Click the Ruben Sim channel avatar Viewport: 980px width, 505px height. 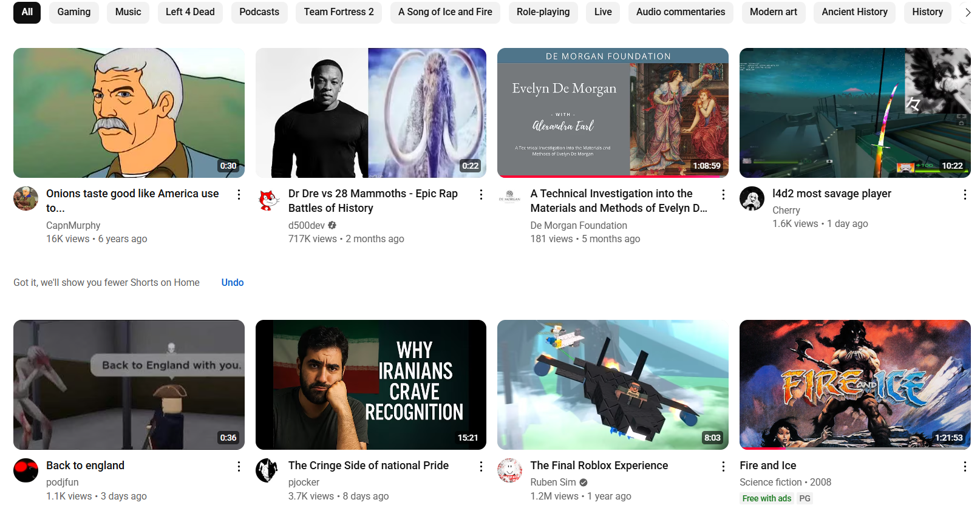pos(509,470)
